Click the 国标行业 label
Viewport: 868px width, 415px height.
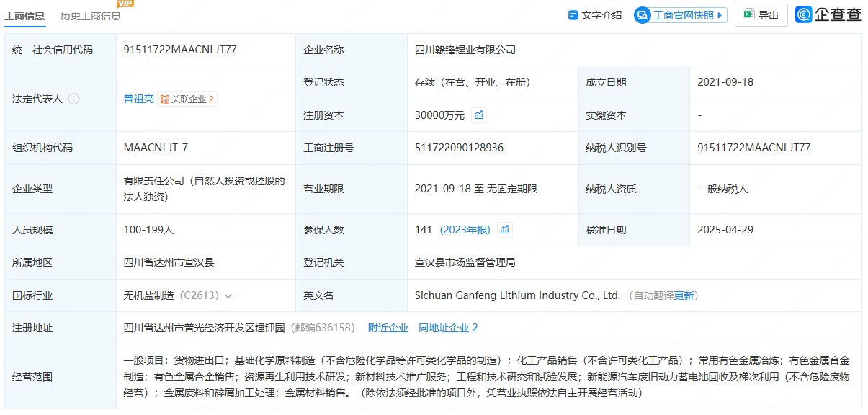[32, 295]
